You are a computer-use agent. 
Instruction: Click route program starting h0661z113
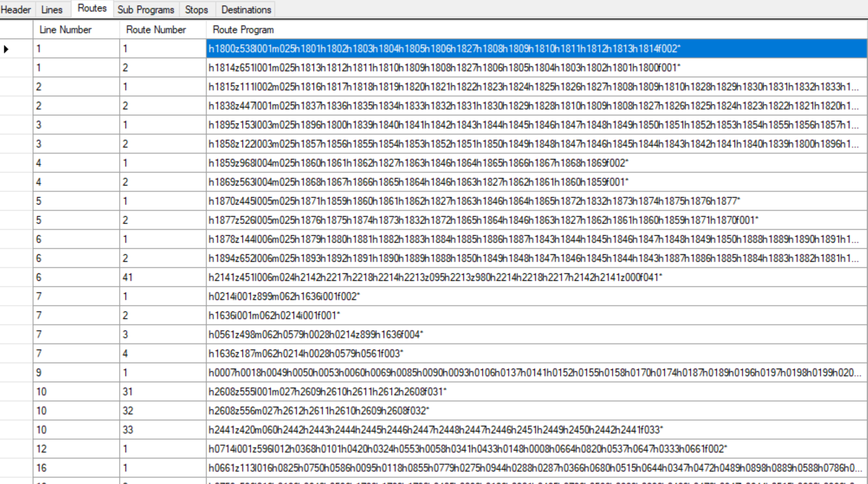point(537,468)
